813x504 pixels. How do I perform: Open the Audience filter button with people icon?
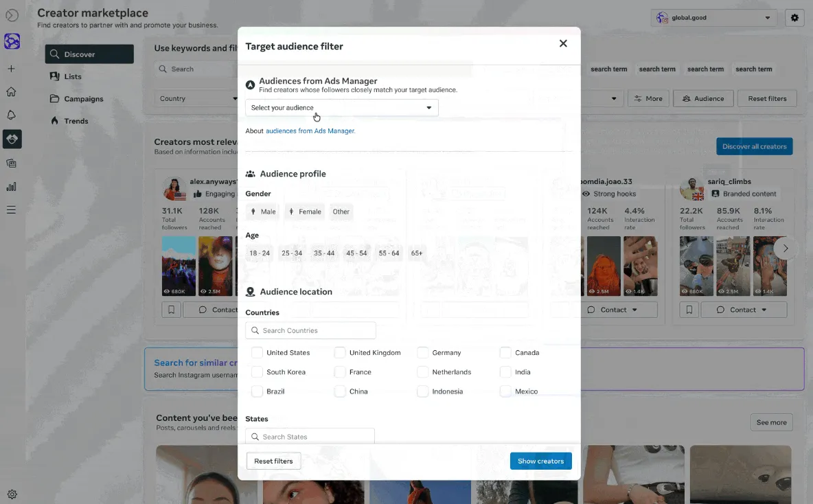coord(702,98)
